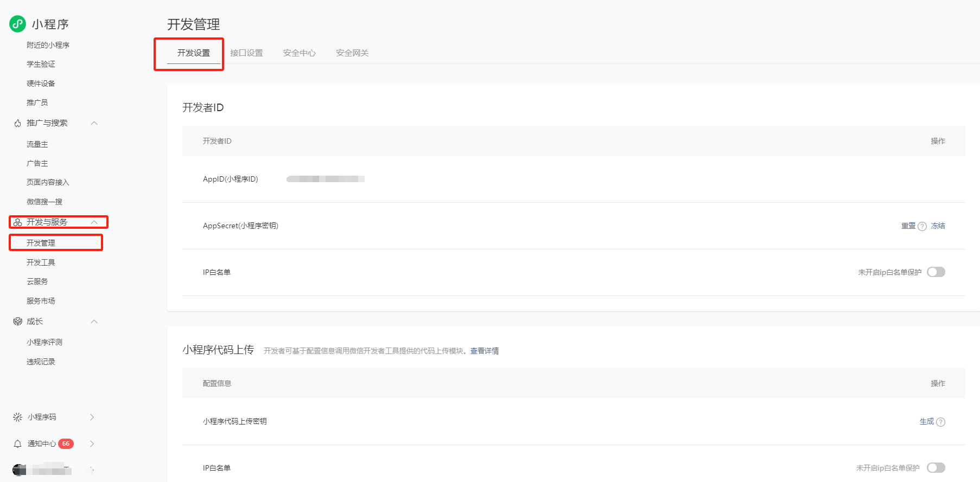Collapse the 成长 menu section

(x=94, y=322)
